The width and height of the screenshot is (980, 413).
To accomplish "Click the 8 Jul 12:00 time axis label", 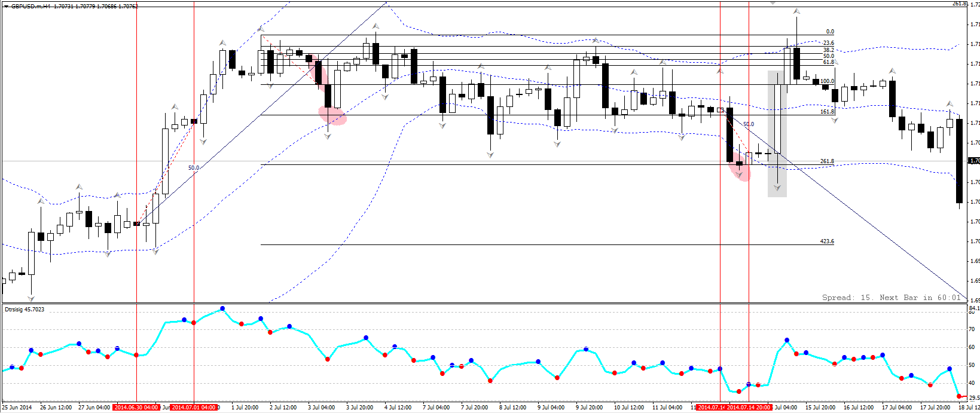I will click(513, 408).
